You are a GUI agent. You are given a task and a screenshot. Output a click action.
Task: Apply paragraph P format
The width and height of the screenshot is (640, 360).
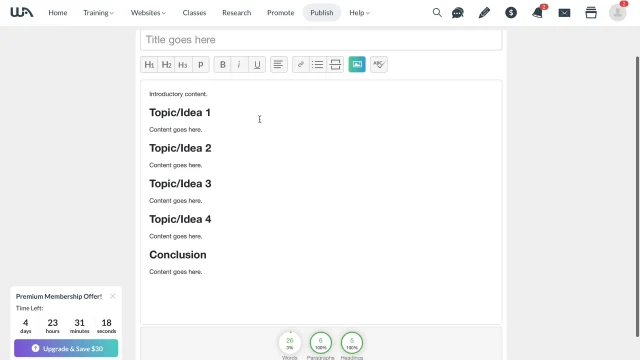(x=200, y=64)
